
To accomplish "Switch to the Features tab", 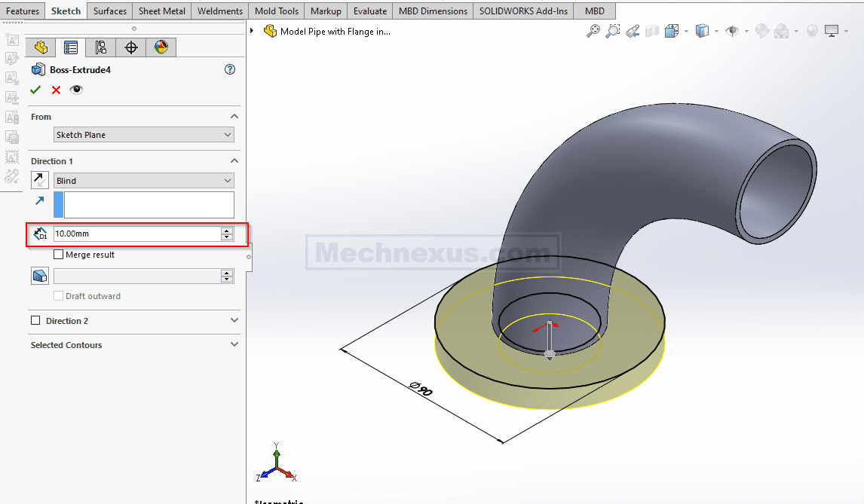I will click(x=23, y=11).
